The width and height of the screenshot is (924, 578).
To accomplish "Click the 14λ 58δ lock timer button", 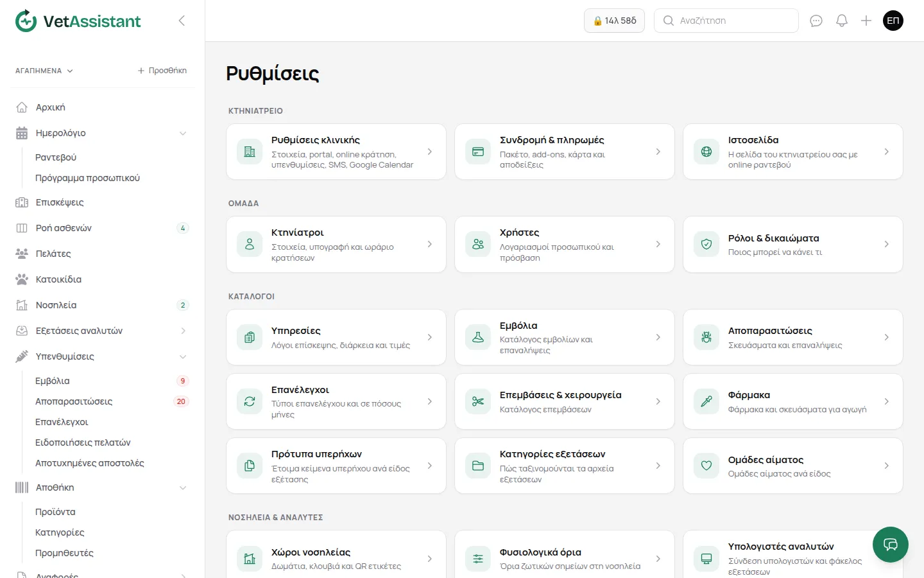I will click(x=614, y=21).
